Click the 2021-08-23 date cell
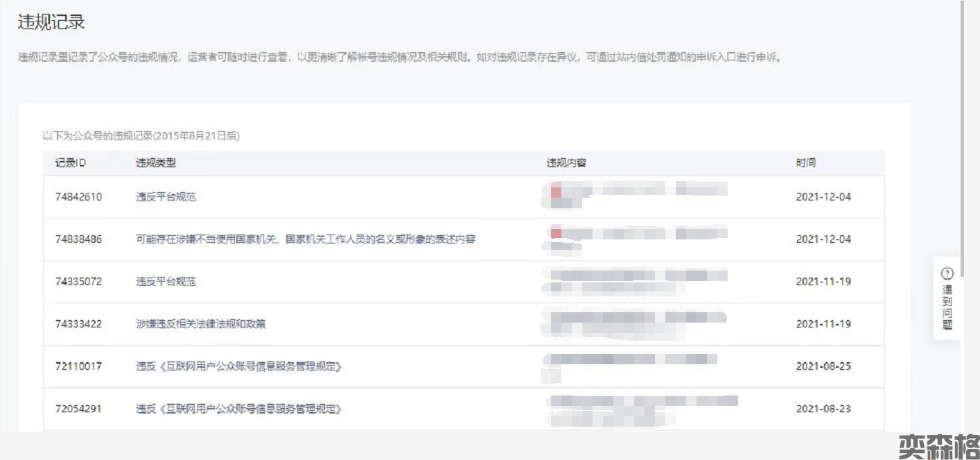Screen dimensions: 980x460 823,409
